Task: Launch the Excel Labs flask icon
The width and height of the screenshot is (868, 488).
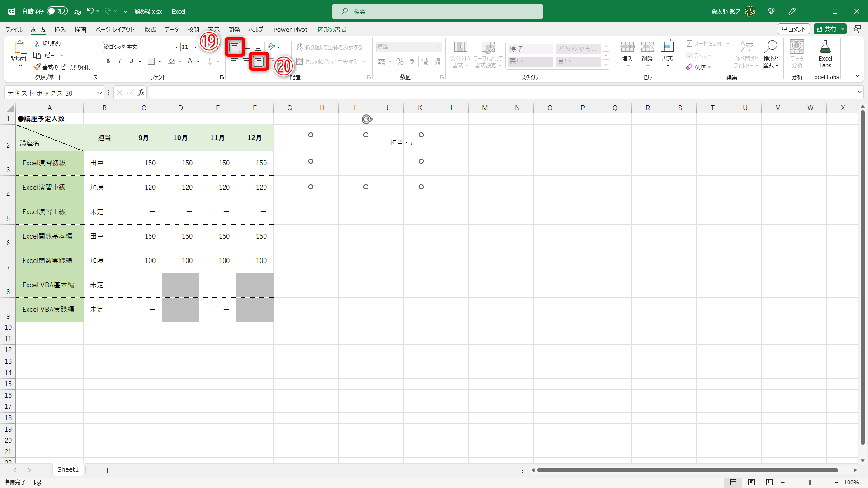Action: (x=825, y=47)
